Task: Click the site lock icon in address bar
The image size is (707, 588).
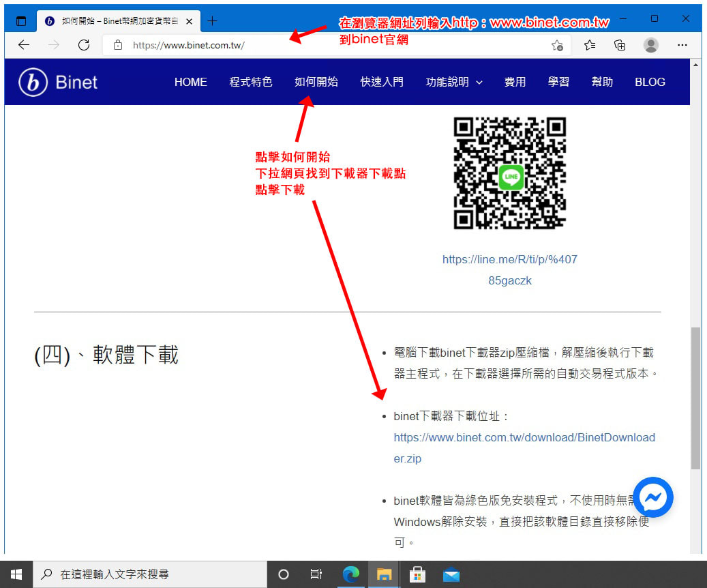Action: [x=118, y=45]
